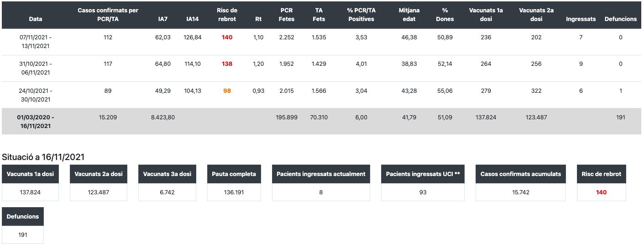Select the Ingressats column header
The width and height of the screenshot is (644, 246).
click(581, 19)
